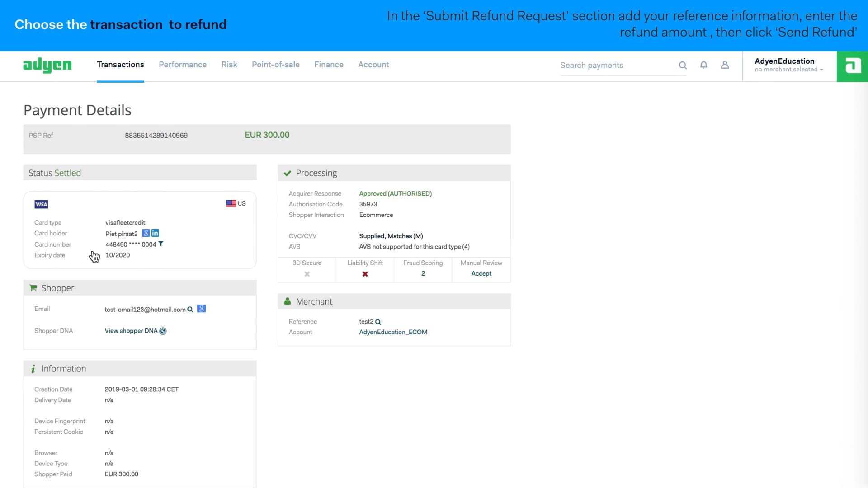Click the red X under Liability Shift
This screenshot has width=868, height=488.
click(x=365, y=274)
